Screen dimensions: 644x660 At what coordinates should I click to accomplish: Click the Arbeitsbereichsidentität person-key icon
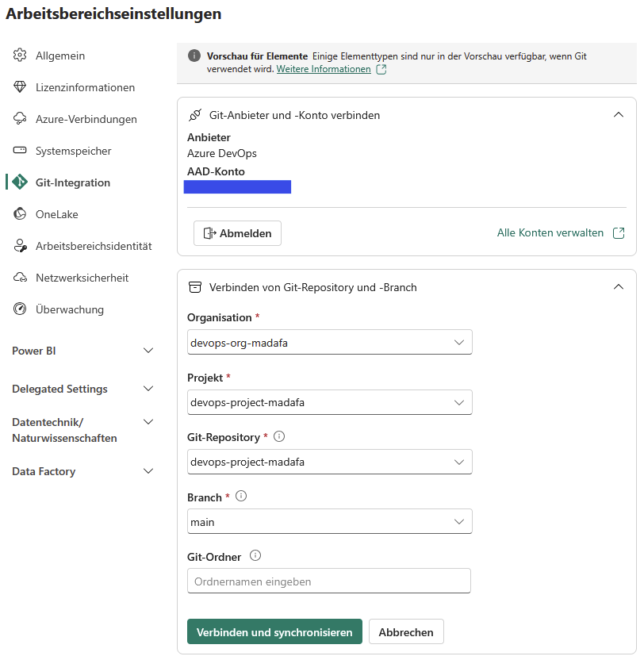(x=20, y=246)
